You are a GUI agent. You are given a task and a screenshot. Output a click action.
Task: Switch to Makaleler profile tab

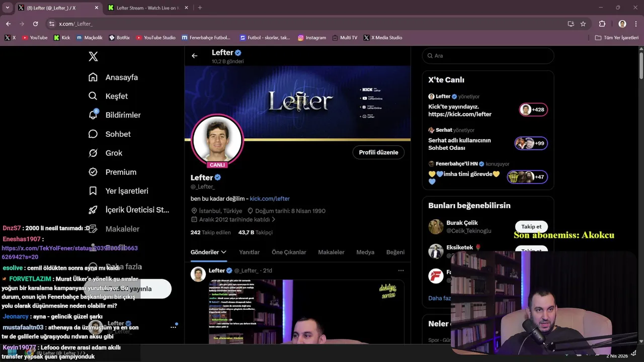point(331,252)
